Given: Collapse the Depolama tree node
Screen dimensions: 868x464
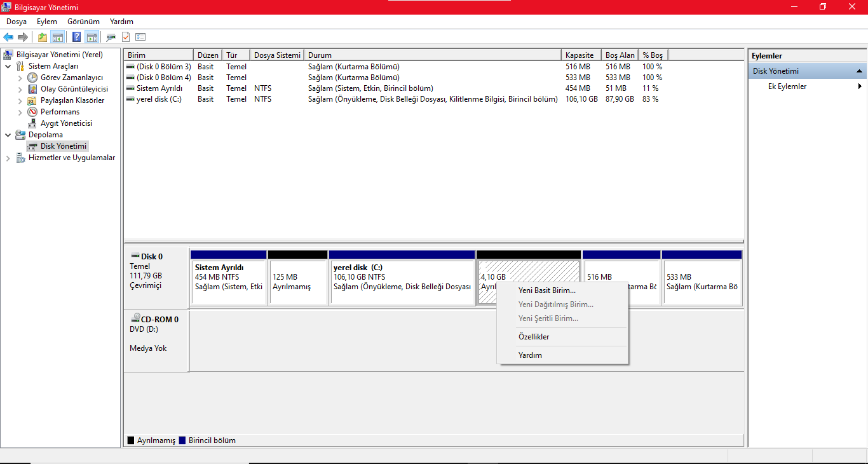Looking at the screenshot, I should (8, 135).
